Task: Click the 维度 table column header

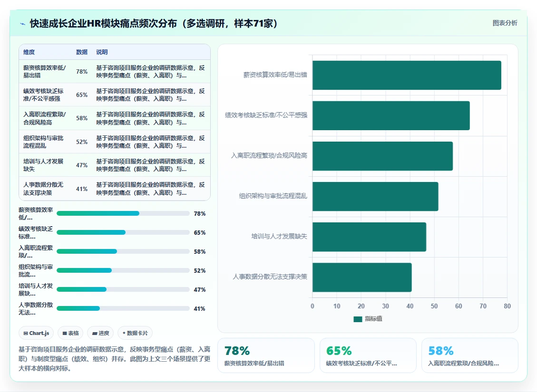Action: [x=29, y=52]
